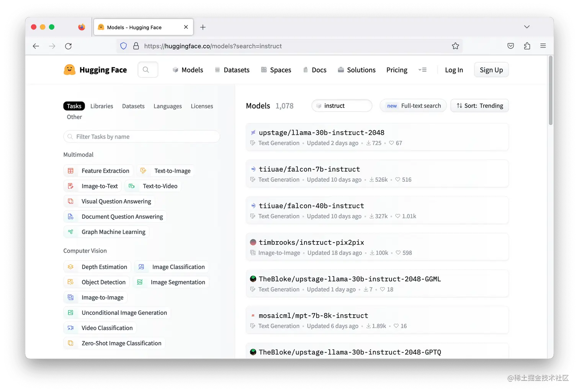
Task: Click the Hugging Face emoji logo
Action: [69, 70]
